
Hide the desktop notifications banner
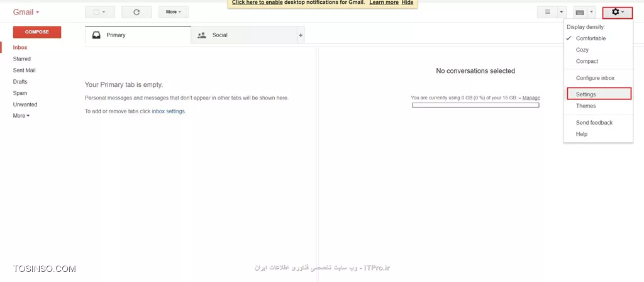[408, 3]
